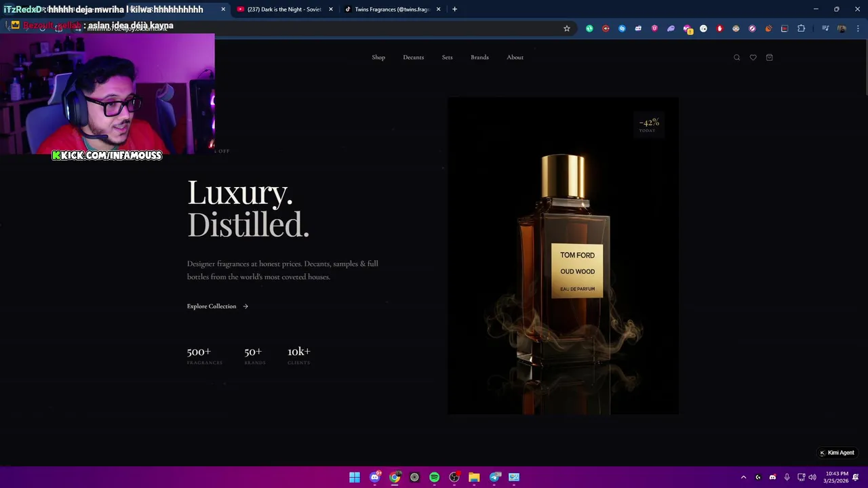Open OBS Studio from the taskbar

454,477
